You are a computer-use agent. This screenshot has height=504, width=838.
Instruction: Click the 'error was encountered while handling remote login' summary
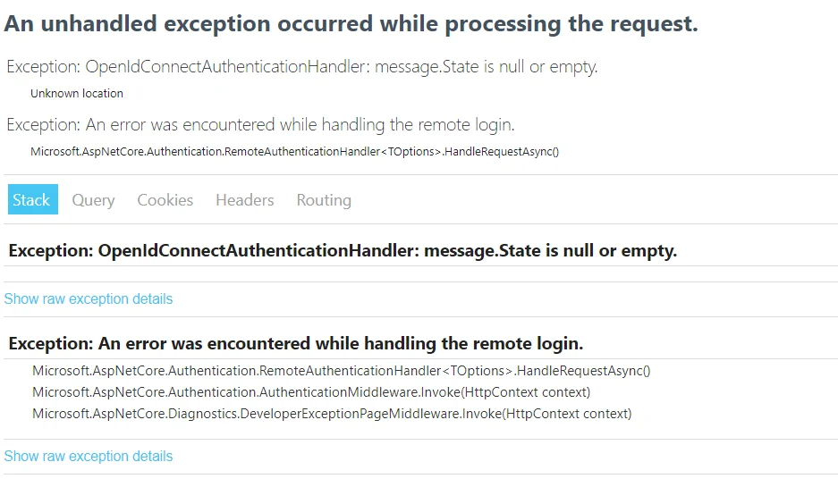[x=260, y=124]
